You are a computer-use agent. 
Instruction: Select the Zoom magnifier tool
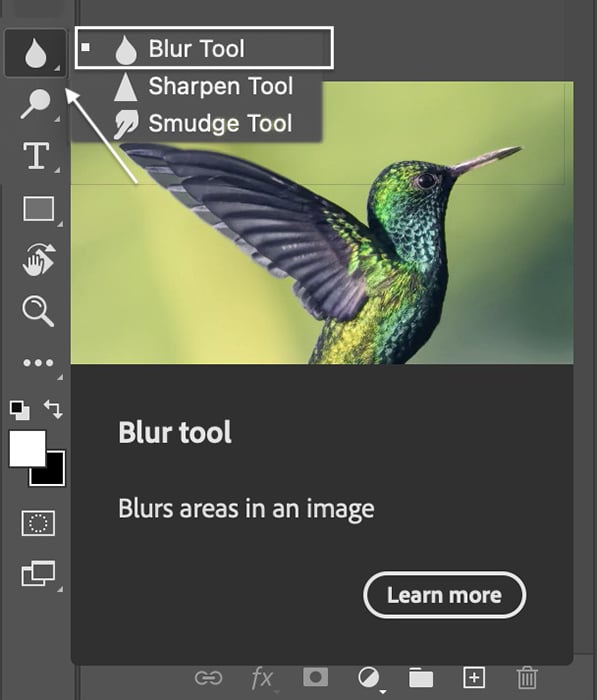(x=38, y=311)
